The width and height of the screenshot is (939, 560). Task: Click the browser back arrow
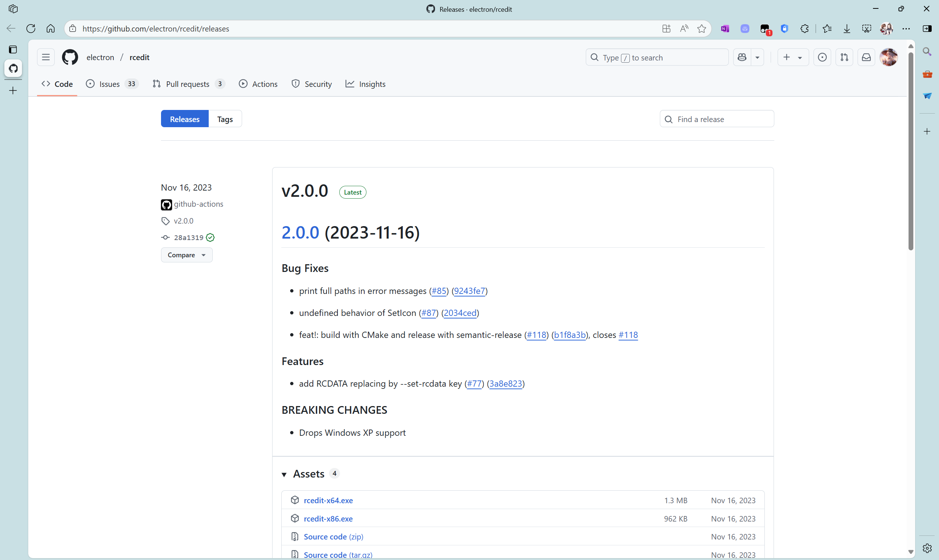[x=11, y=29]
